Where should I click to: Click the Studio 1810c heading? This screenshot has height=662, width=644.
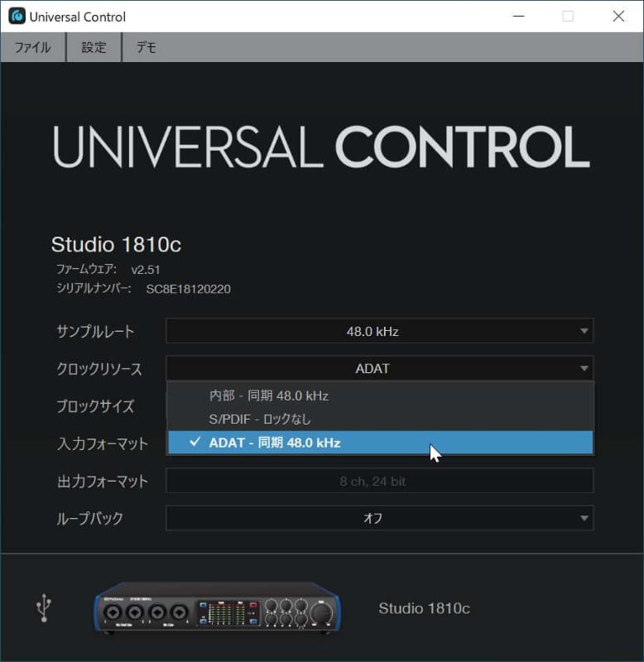point(116,244)
